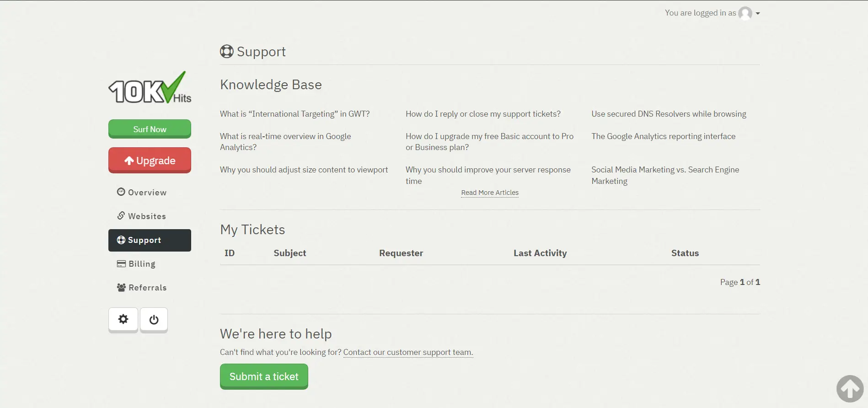The width and height of the screenshot is (868, 408).
Task: Click the user avatar icon
Action: 745,13
